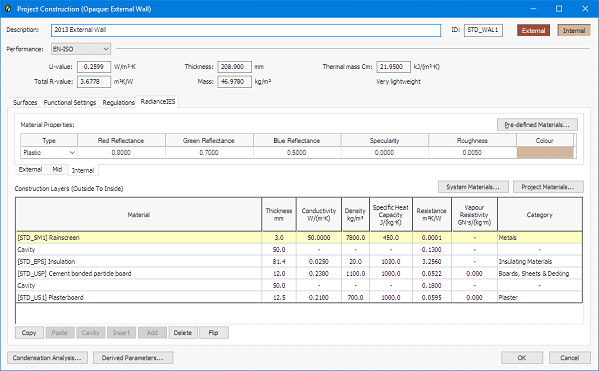The width and height of the screenshot is (599, 371).
Task: Click Blue Reflectance value 0.6000
Action: pyautogui.click(x=297, y=152)
